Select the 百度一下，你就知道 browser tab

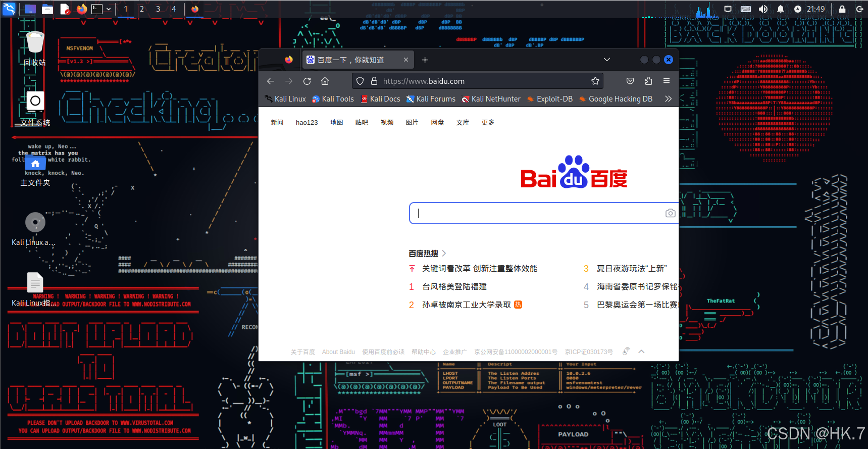pos(358,60)
